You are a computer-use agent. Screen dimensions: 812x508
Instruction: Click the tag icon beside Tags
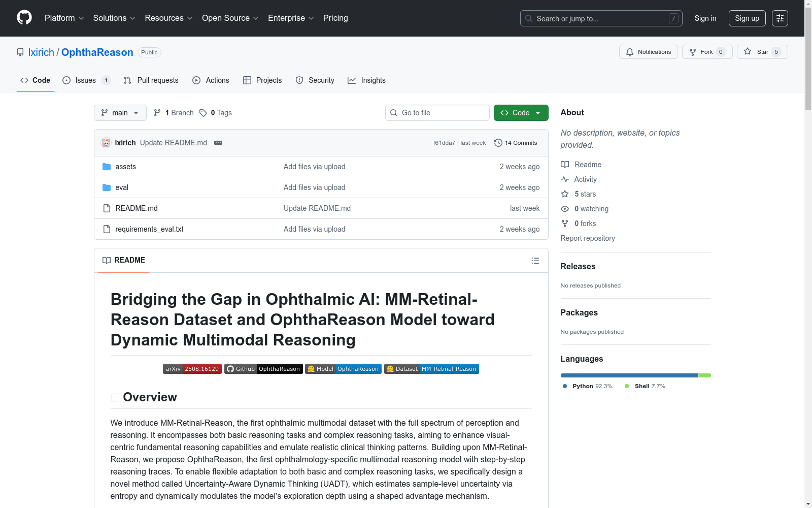coord(203,113)
